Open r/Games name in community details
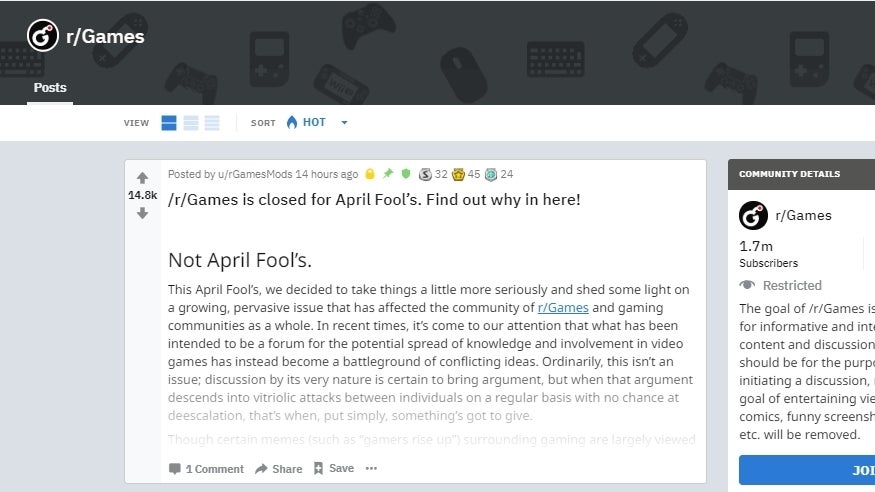This screenshot has width=875, height=492. coord(804,215)
